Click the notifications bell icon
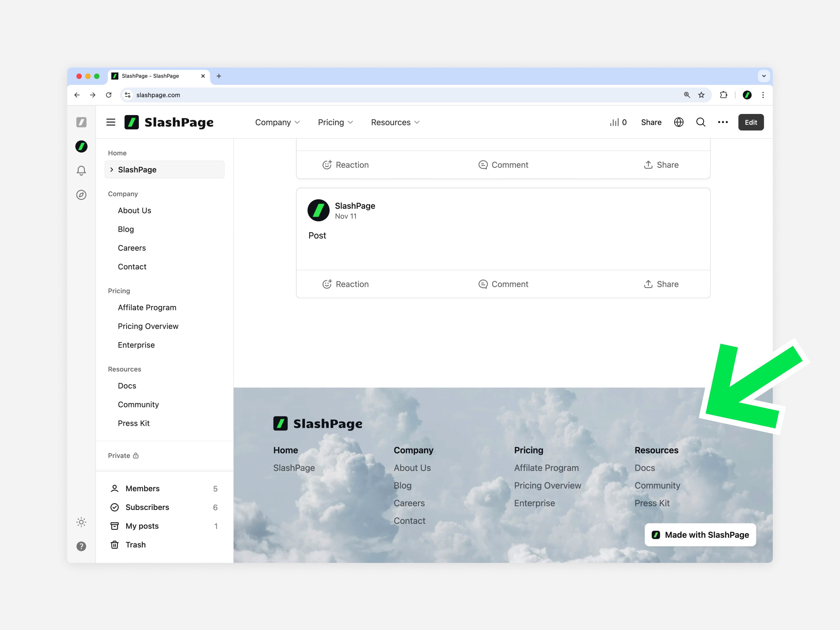 click(x=81, y=171)
